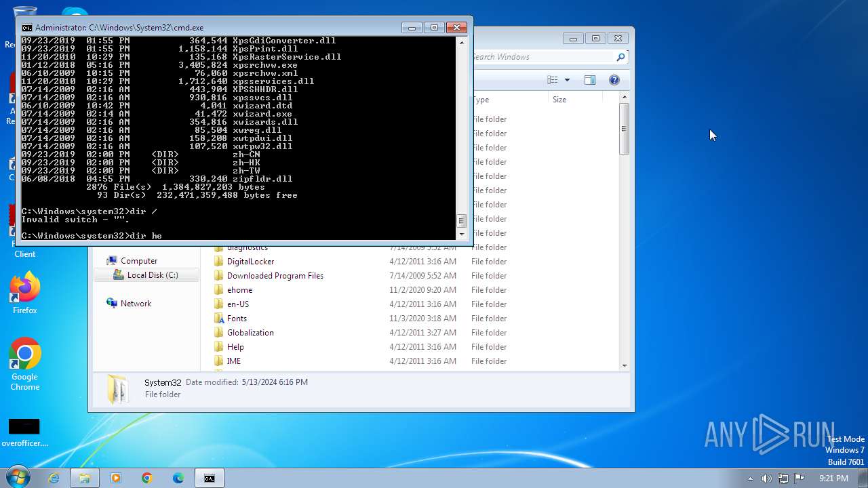The image size is (868, 488).
Task: Select the DigitalLocker folder
Action: tap(250, 262)
